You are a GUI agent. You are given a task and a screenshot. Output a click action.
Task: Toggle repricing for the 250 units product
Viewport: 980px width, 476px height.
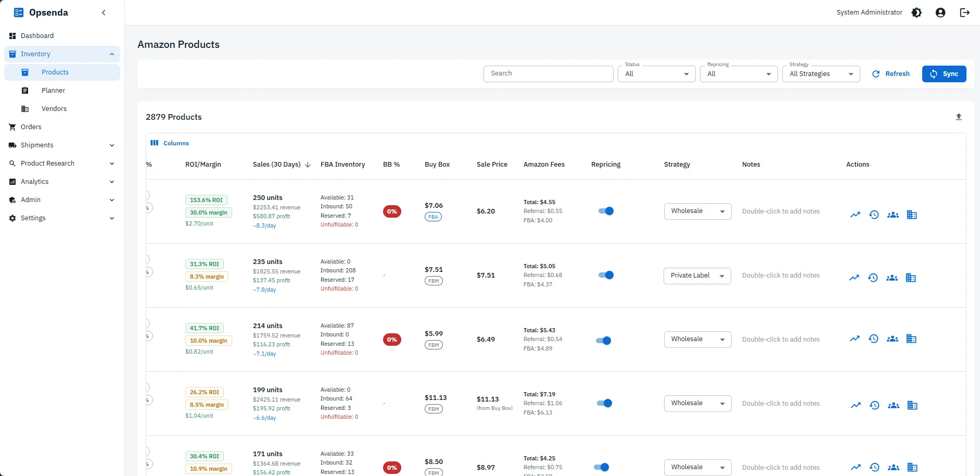click(606, 211)
